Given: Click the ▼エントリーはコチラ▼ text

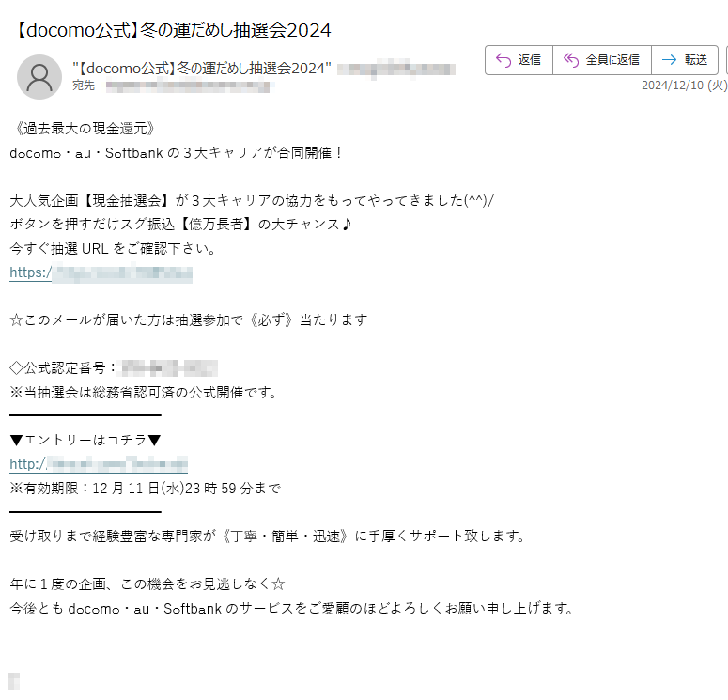Looking at the screenshot, I should 85,440.
